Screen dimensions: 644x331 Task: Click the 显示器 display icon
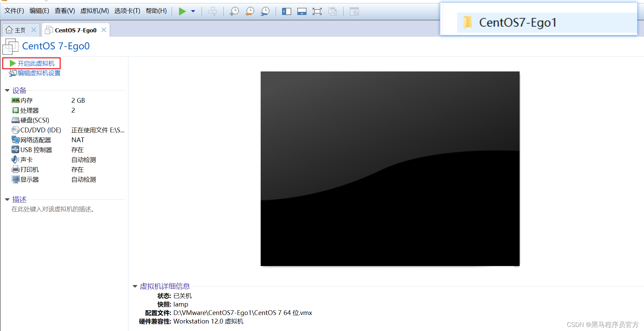[16, 179]
